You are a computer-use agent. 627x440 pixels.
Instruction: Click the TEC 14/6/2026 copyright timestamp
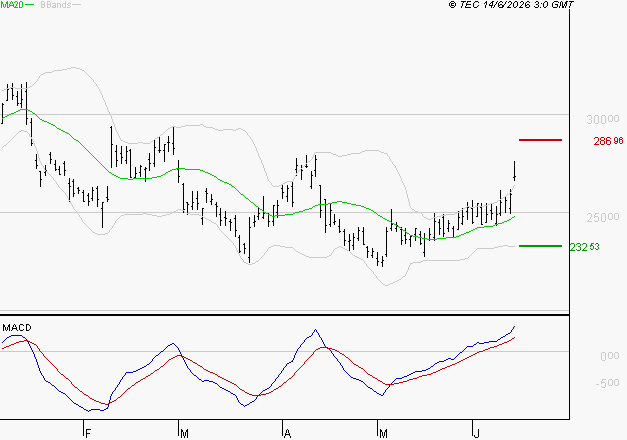coord(511,5)
